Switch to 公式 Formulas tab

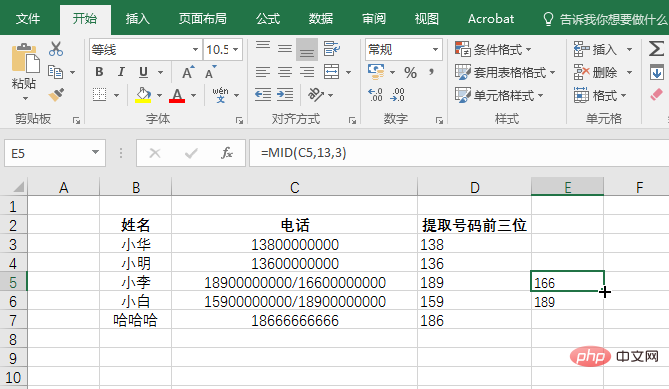[268, 19]
